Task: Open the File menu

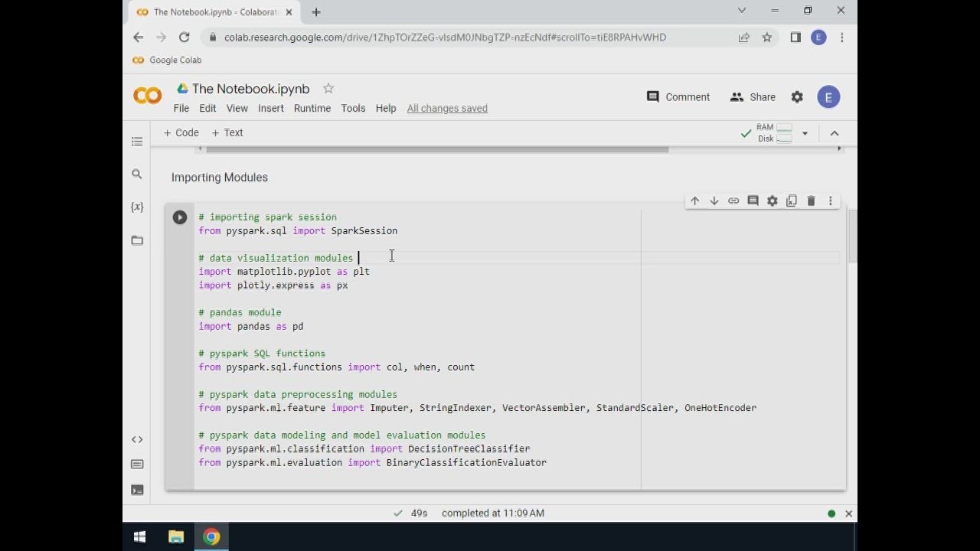Action: point(181,108)
